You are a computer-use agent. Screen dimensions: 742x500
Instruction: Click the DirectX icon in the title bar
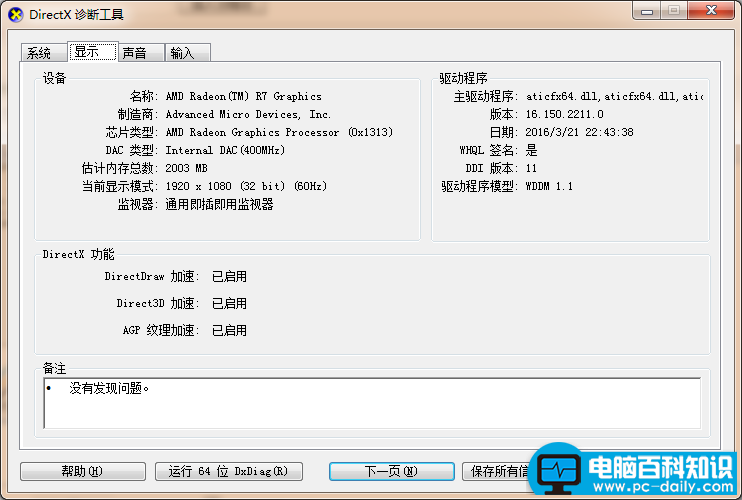click(x=16, y=13)
